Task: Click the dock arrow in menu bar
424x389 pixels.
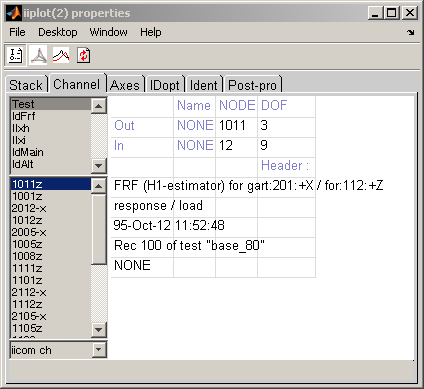Action: click(x=411, y=32)
